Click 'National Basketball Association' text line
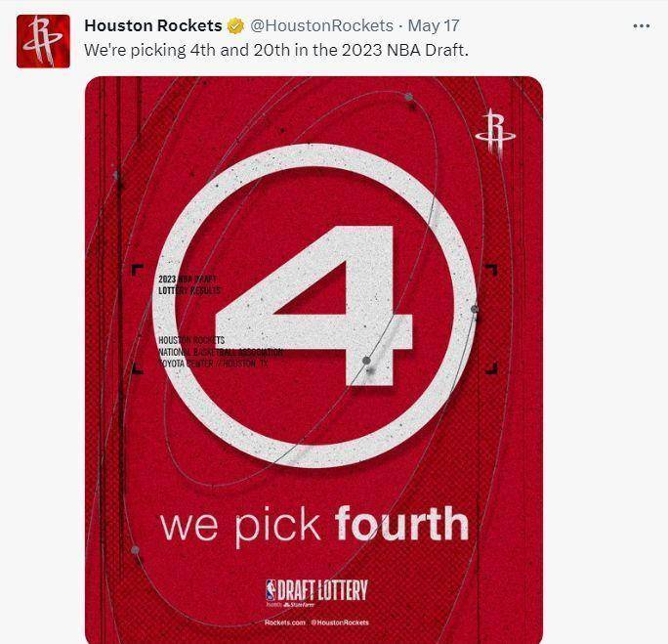 click(x=221, y=352)
